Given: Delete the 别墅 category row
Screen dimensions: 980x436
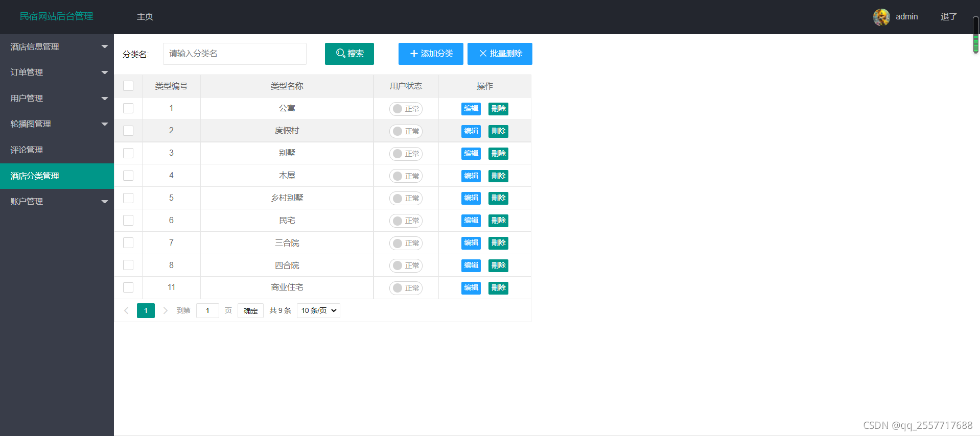Looking at the screenshot, I should (498, 154).
